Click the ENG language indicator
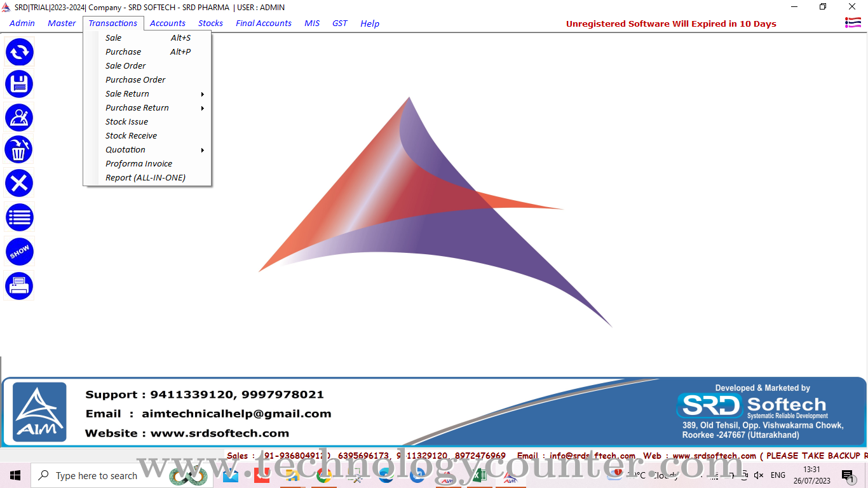The height and width of the screenshot is (488, 868). (778, 475)
